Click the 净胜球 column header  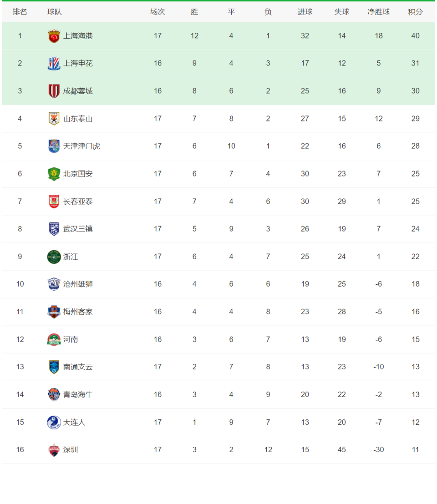(378, 12)
